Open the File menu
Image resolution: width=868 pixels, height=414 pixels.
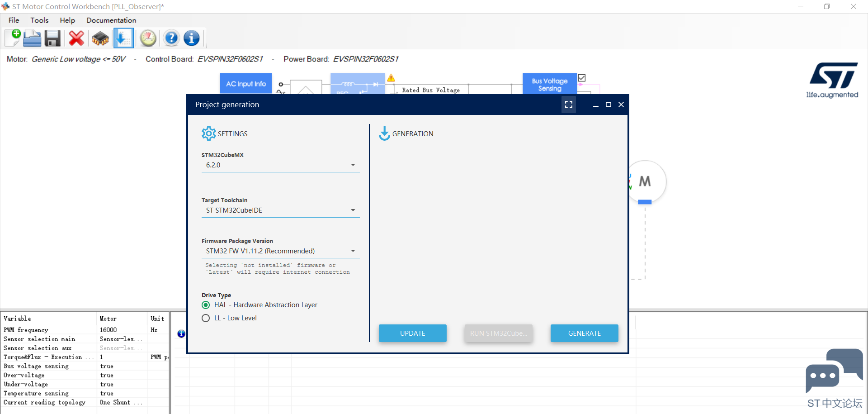point(14,20)
